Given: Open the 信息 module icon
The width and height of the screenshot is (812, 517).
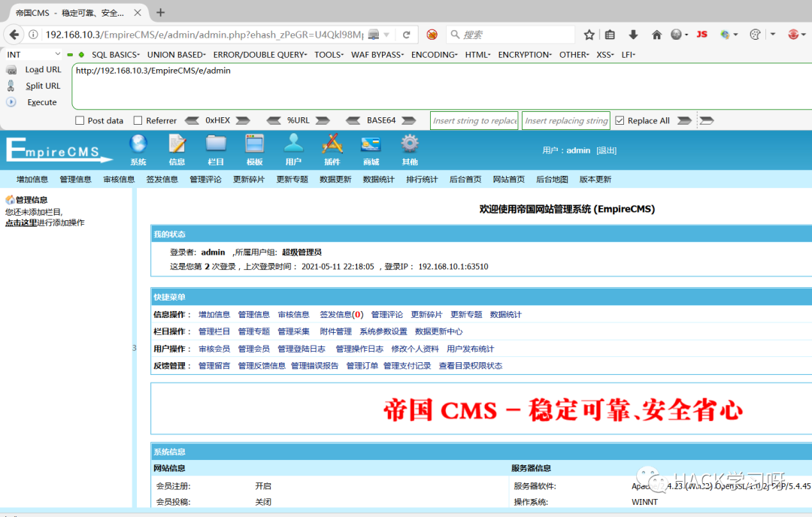Looking at the screenshot, I should (x=177, y=150).
